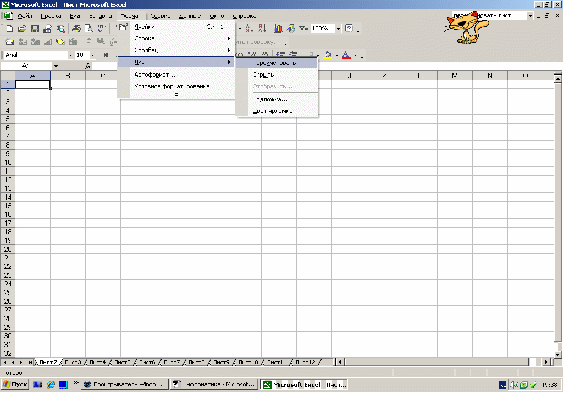Click the Пуск Start button

click(x=15, y=384)
